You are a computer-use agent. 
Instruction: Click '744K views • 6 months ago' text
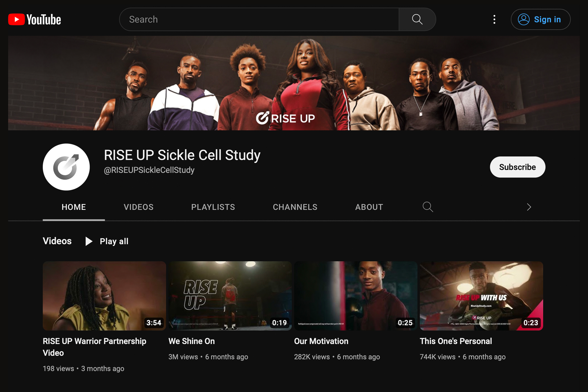463,357
